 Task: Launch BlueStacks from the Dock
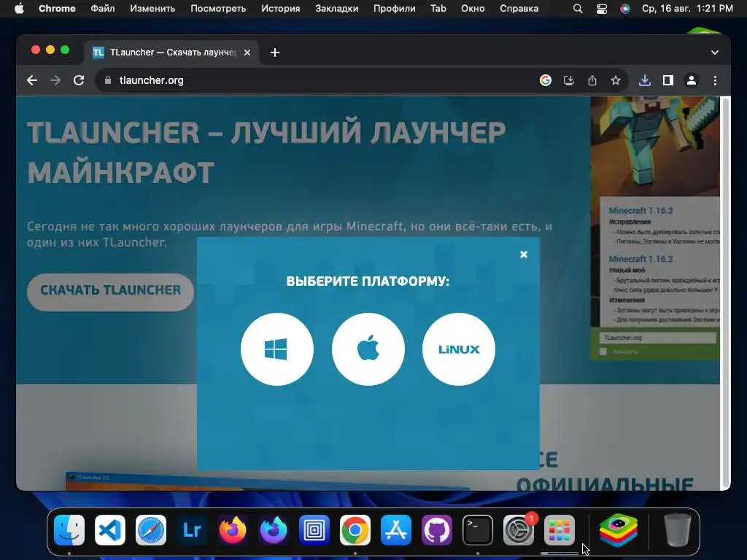pos(619,530)
